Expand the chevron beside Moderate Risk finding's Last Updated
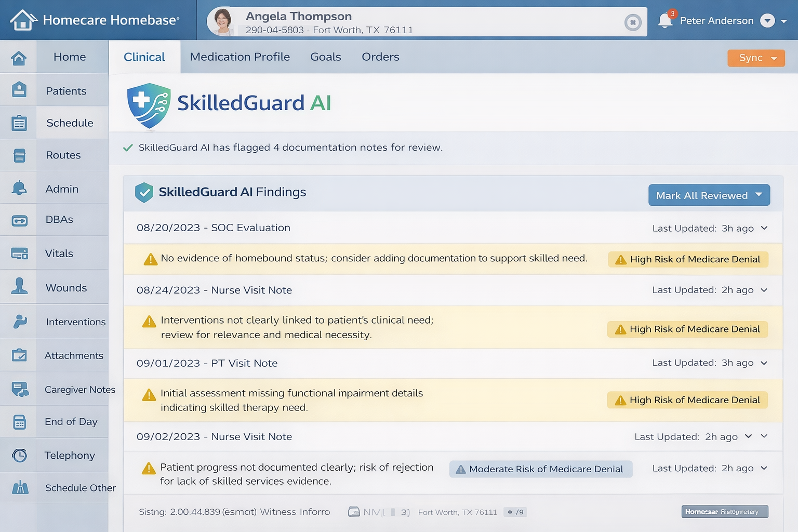 pyautogui.click(x=764, y=468)
